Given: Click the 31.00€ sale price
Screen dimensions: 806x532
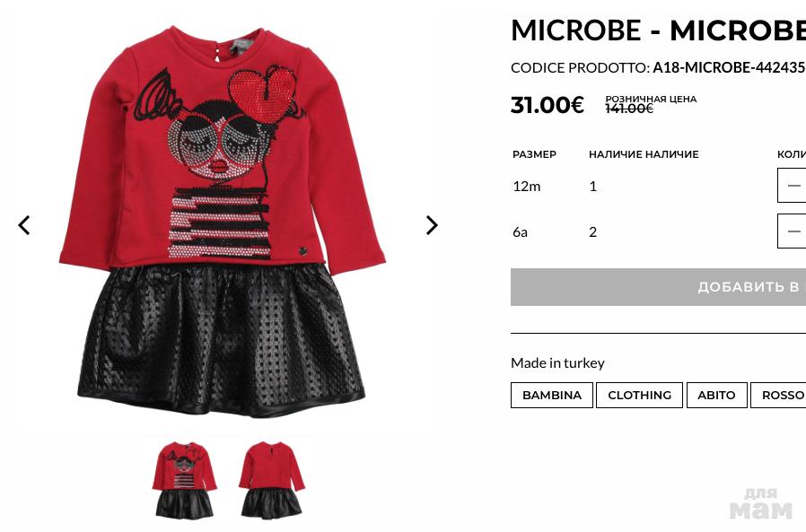Looking at the screenshot, I should [x=547, y=105].
